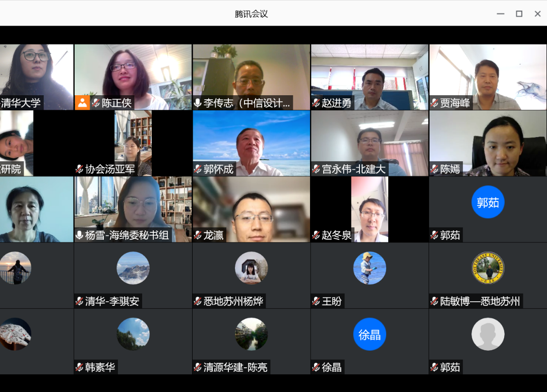Click the blue 徐晶 avatar circle
The width and height of the screenshot is (547, 392).
pos(370,334)
